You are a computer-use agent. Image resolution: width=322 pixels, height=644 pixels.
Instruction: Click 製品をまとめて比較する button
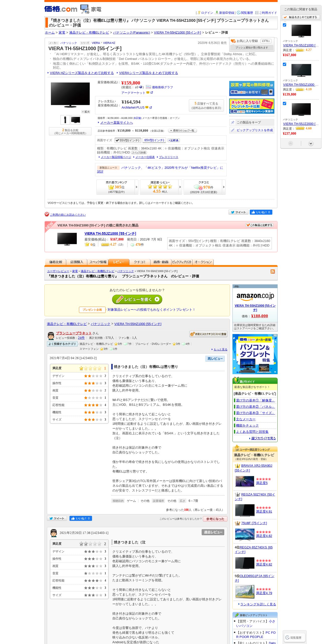[301, 17]
